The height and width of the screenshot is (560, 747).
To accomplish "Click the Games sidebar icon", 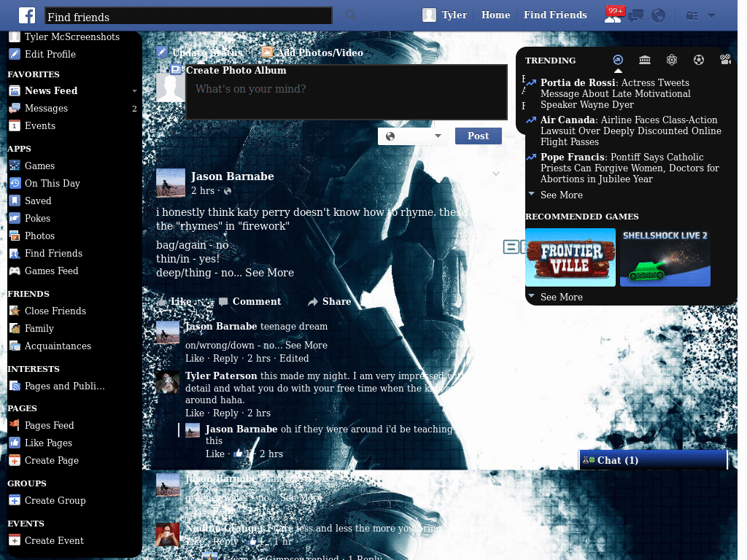I will tap(15, 166).
